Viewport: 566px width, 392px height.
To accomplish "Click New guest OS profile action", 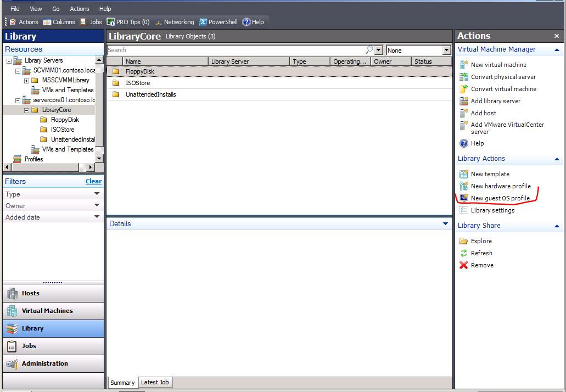I will tap(495, 198).
